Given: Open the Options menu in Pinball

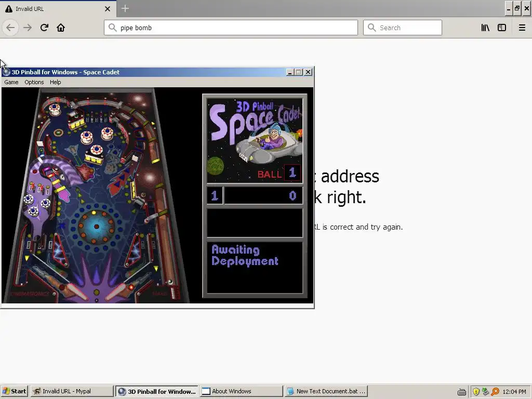Looking at the screenshot, I should click(34, 82).
